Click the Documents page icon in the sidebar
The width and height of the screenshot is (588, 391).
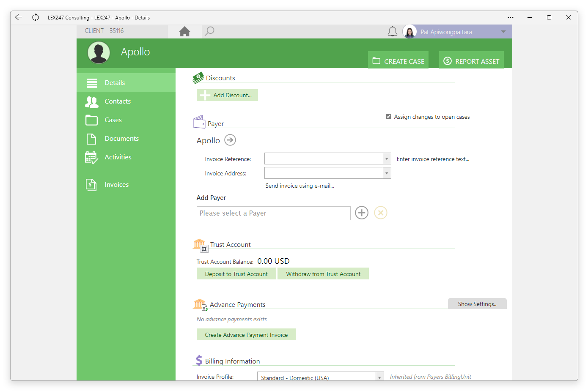[x=91, y=139]
